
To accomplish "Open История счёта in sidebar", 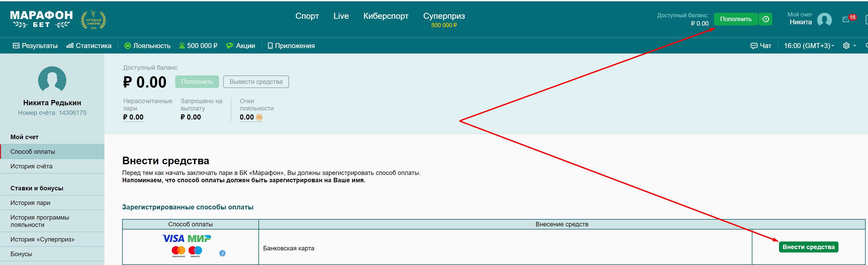I will pos(52,166).
